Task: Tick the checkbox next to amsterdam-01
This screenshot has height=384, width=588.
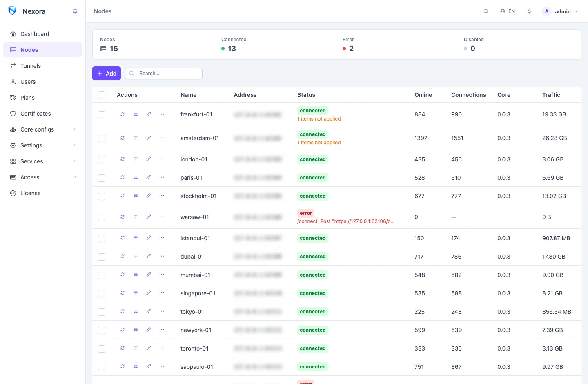Action: coord(102,138)
